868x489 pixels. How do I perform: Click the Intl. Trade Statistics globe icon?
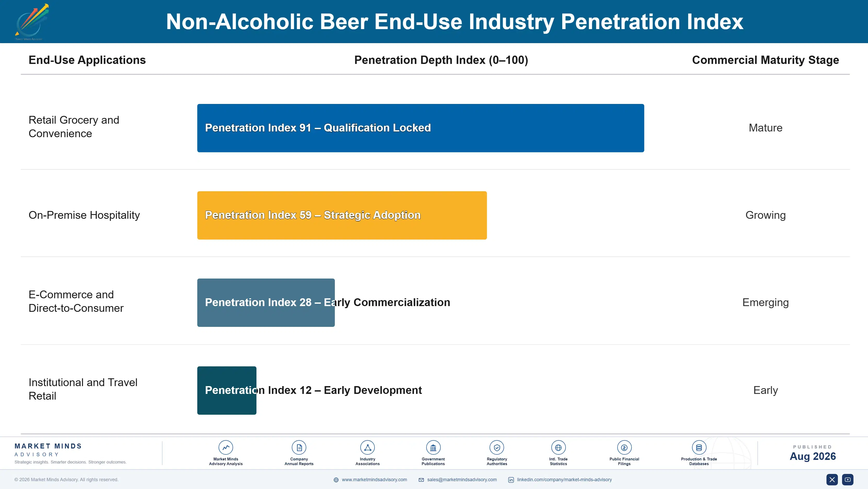click(x=558, y=447)
